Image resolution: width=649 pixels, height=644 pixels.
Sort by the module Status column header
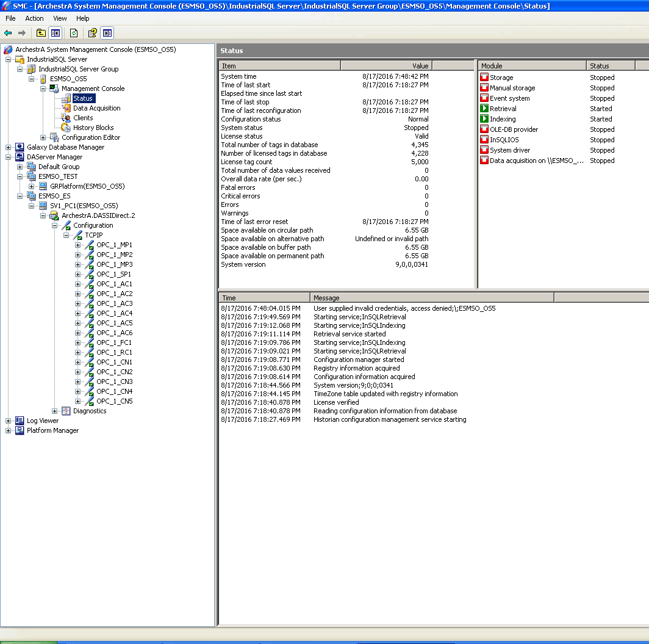point(611,65)
